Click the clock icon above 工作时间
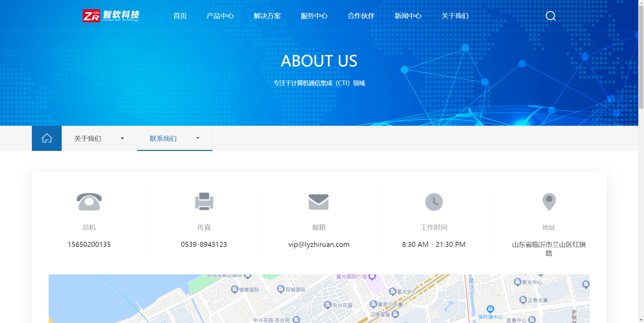The height and width of the screenshot is (323, 644). (434, 202)
